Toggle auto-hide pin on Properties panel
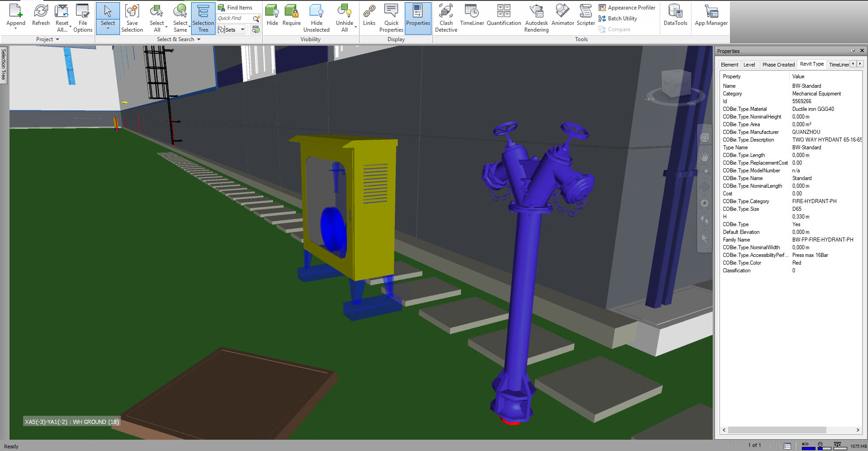Image resolution: width=868 pixels, height=451 pixels. pyautogui.click(x=853, y=51)
